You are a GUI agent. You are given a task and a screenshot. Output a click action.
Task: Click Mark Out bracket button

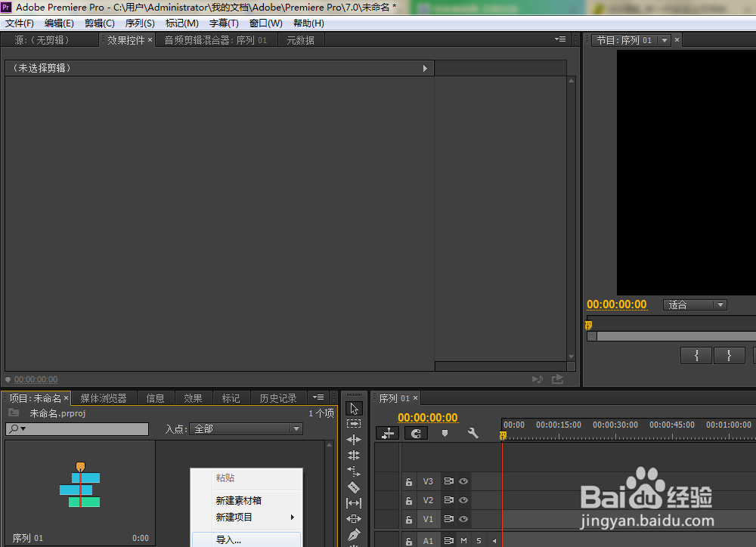(729, 356)
